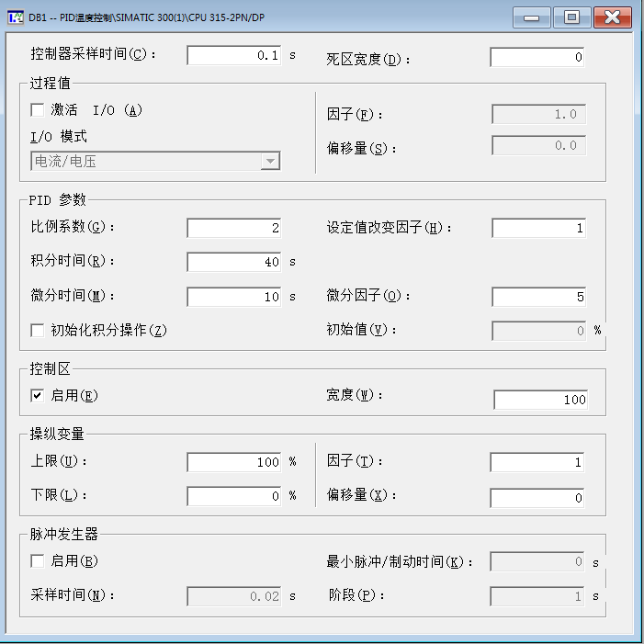Select the 电流/电压 combo box
Screen dimensions: 644x644
pyautogui.click(x=155, y=161)
